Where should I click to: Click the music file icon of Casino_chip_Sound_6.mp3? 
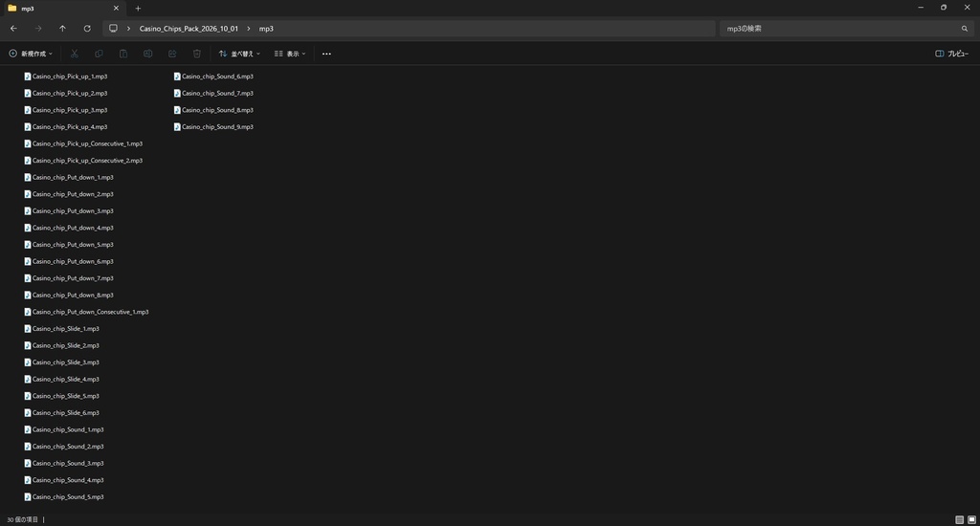(177, 77)
